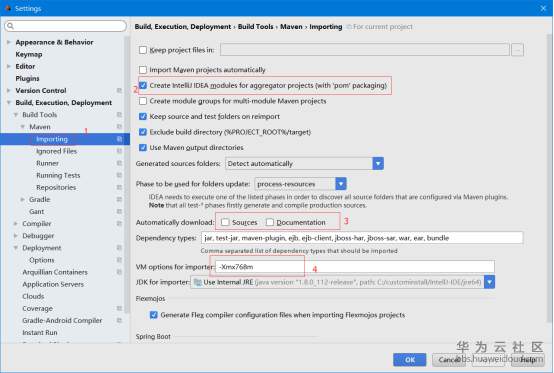This screenshot has height=373, width=554.
Task: Open Running Tests settings page
Action: click(x=58, y=175)
